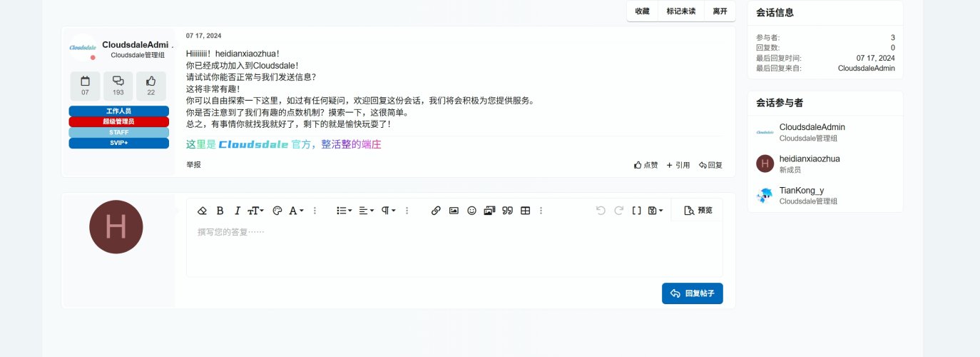
Task: Open the paragraph format dropdown
Action: tap(388, 211)
